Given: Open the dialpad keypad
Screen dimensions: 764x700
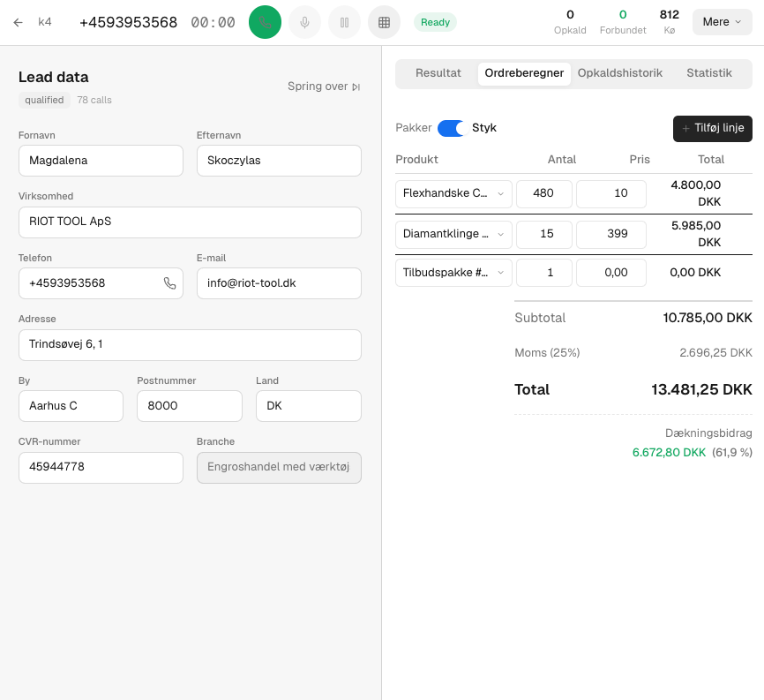Looking at the screenshot, I should coord(384,22).
